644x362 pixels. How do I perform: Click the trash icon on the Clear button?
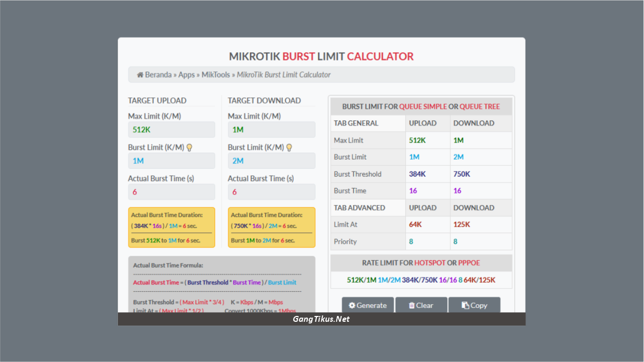(x=412, y=305)
